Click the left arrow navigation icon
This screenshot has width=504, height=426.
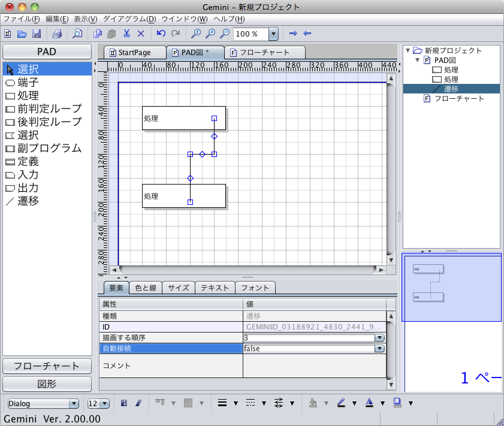coord(307,33)
